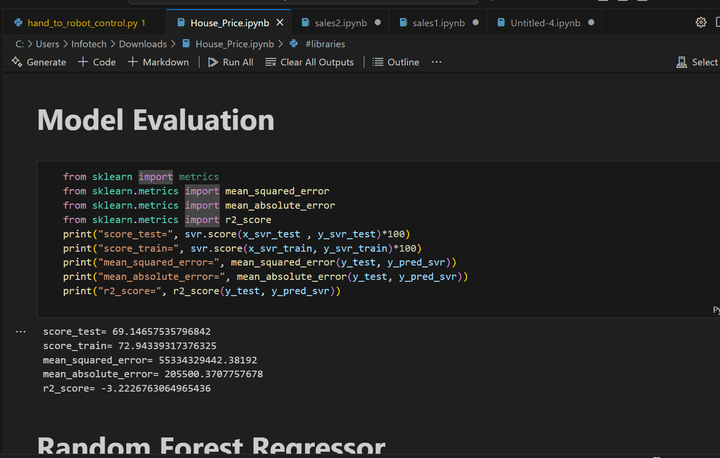
Task: Click Python icon before #libraries breadcrumb
Action: coord(294,44)
